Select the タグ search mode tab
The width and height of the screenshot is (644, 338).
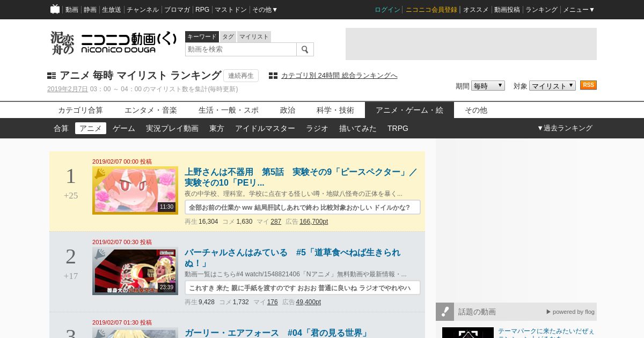pos(228,36)
